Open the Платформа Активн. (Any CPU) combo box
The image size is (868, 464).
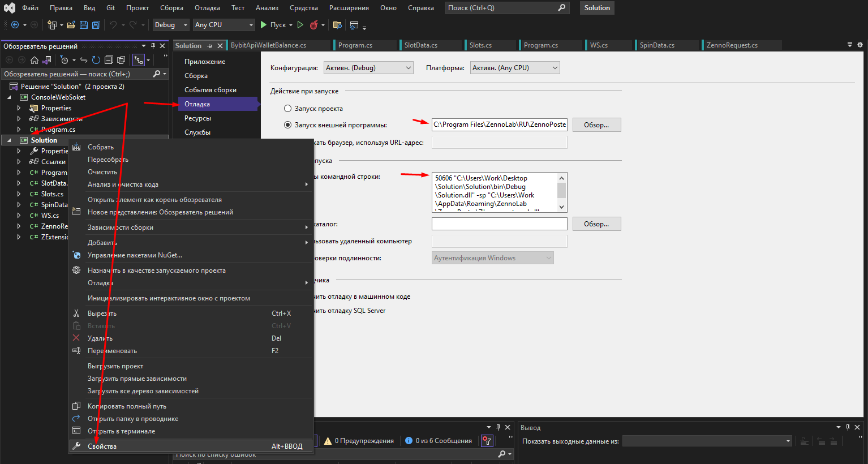[x=515, y=68]
